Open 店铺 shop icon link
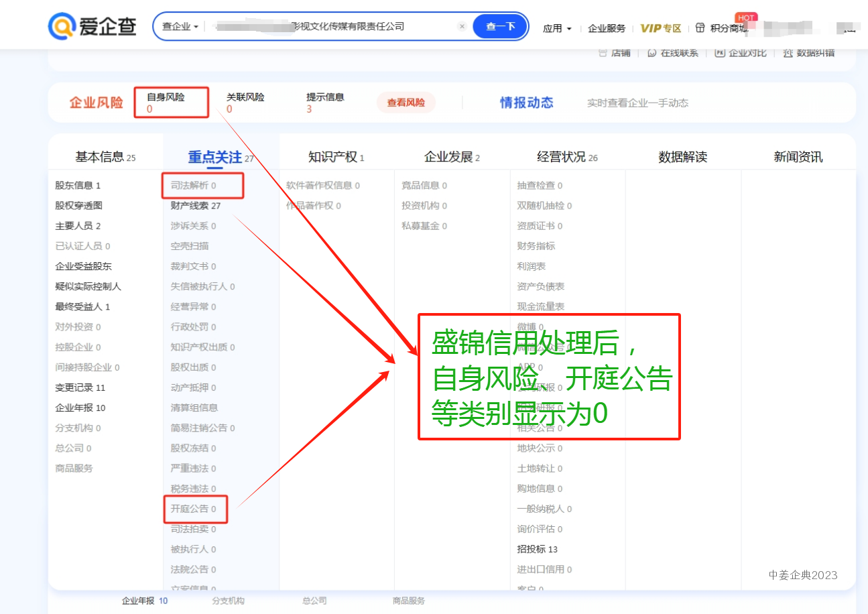 point(603,53)
